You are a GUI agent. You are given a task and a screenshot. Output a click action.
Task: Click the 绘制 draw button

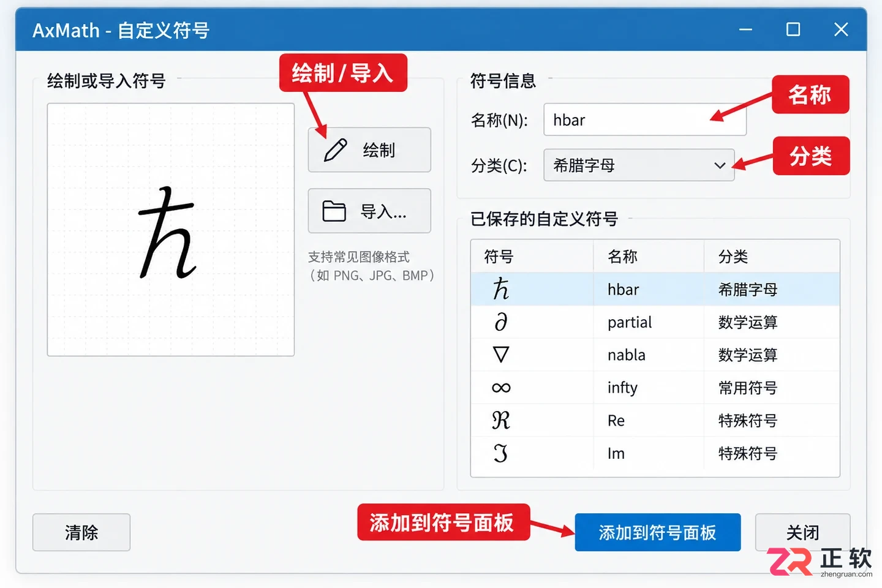pos(369,150)
